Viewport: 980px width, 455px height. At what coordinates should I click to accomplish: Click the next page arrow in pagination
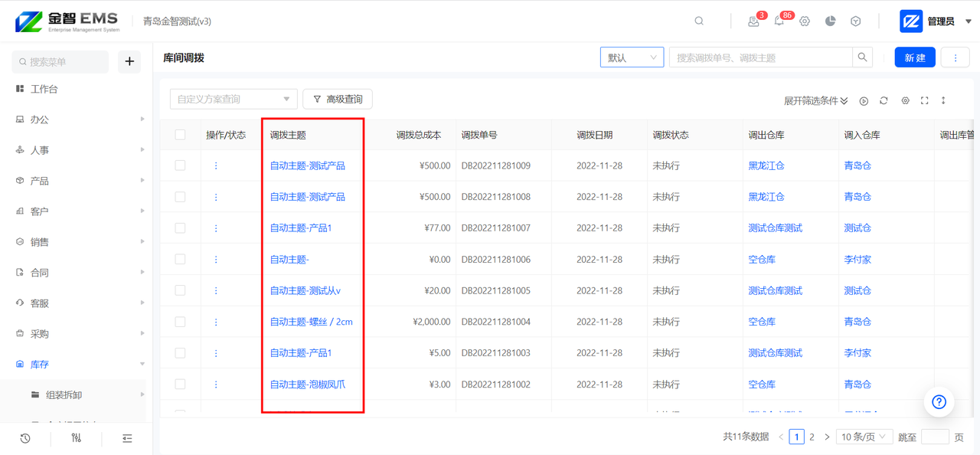[827, 437]
